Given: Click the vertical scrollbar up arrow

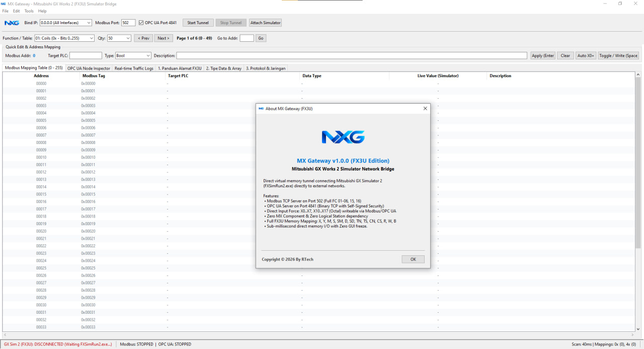Looking at the screenshot, I should [x=638, y=75].
